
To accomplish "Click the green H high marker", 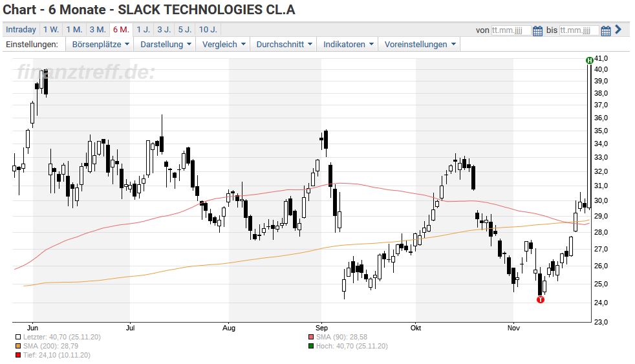I will click(x=589, y=60).
